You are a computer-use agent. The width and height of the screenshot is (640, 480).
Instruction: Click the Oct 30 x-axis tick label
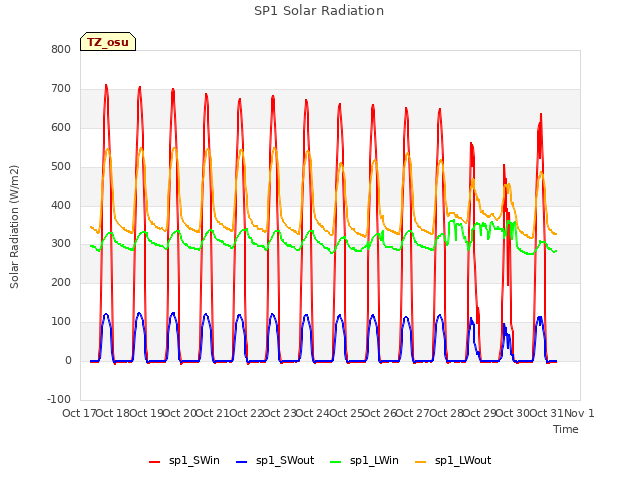coord(513,413)
